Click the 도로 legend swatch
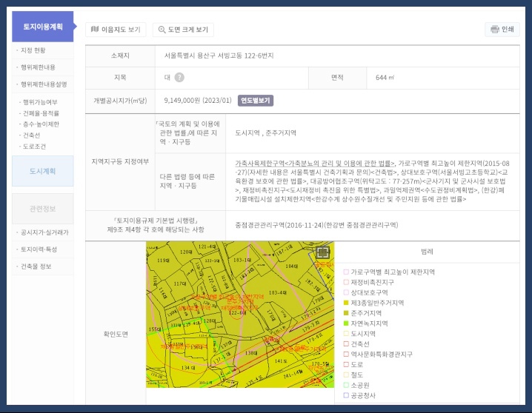This screenshot has height=413, width=532. (346, 365)
